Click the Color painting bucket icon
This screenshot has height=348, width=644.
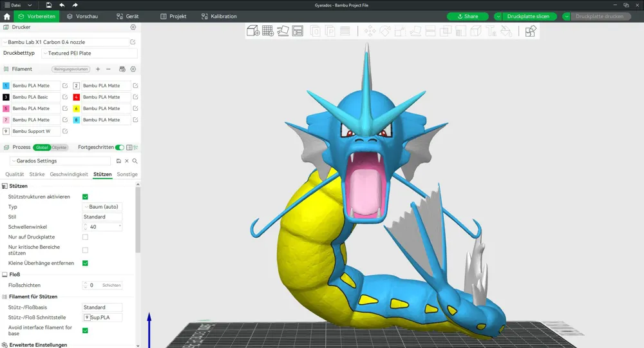point(506,31)
